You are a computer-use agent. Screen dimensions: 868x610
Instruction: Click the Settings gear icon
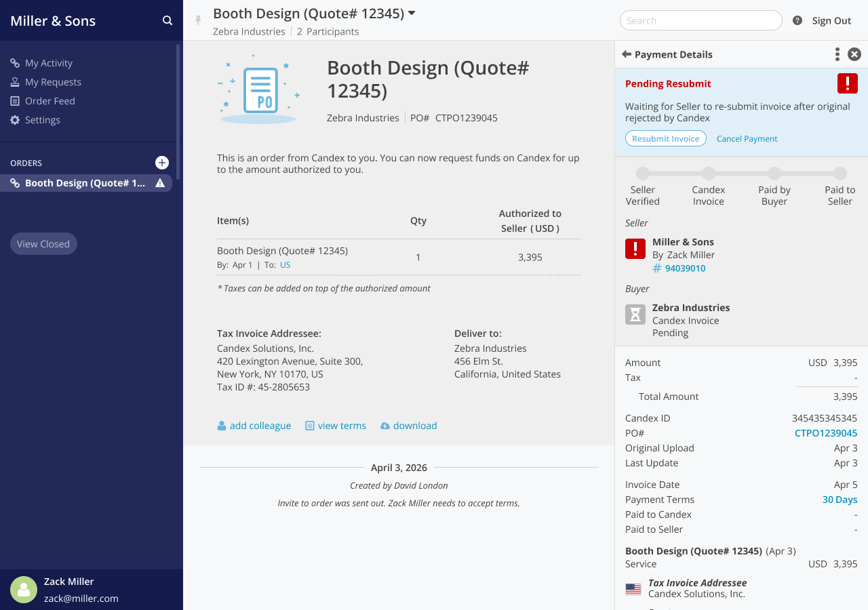15,120
